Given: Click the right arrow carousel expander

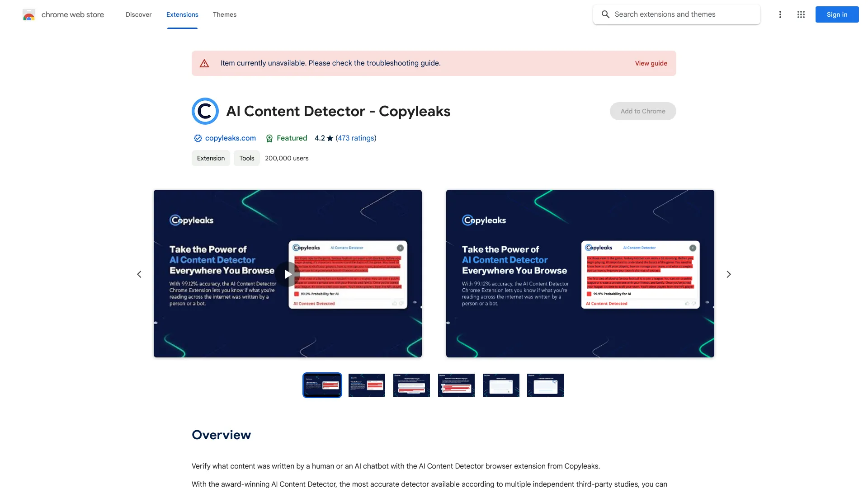Looking at the screenshot, I should pyautogui.click(x=728, y=273).
